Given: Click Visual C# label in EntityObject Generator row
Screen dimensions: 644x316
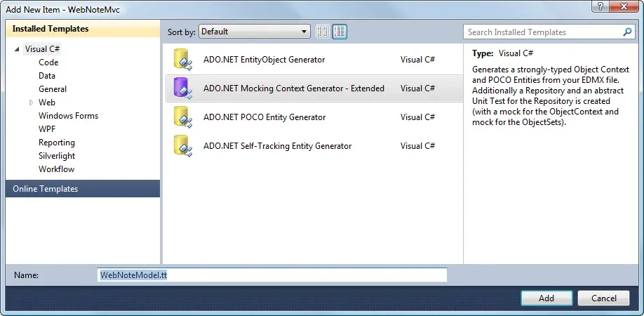Looking at the screenshot, I should point(417,60).
